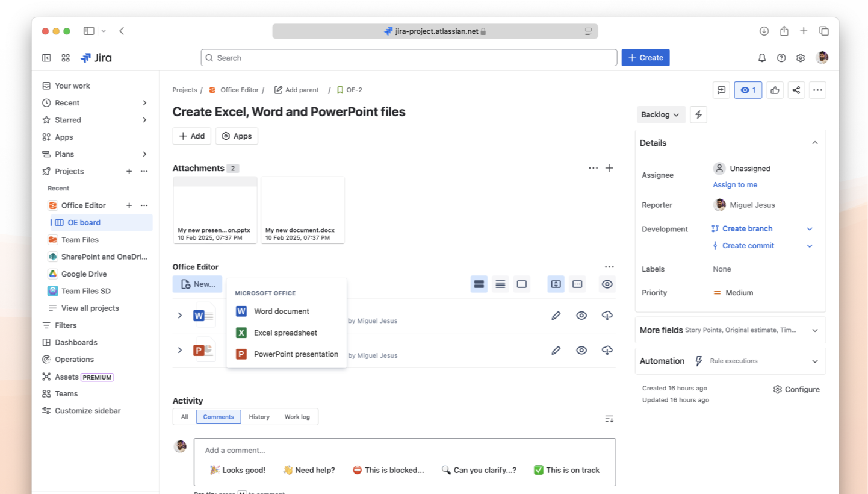868x494 pixels.
Task: Click the Jira logo
Action: tap(96, 58)
